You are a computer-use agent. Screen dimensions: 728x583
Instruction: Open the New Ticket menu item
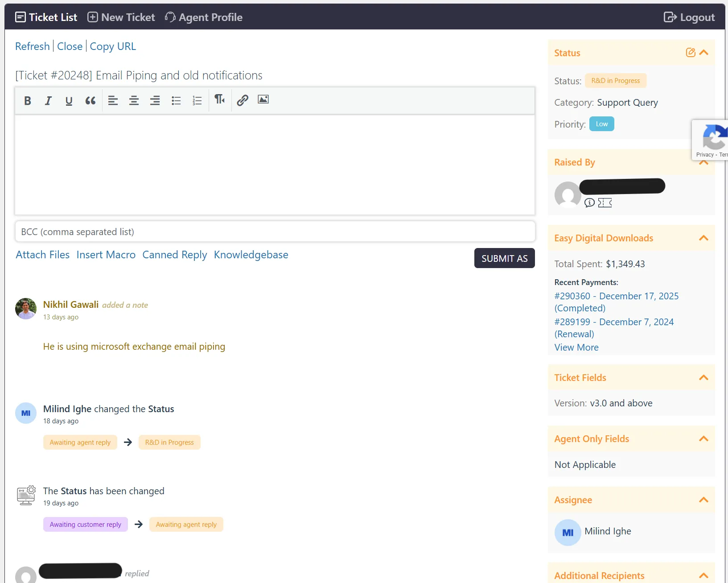(x=121, y=17)
